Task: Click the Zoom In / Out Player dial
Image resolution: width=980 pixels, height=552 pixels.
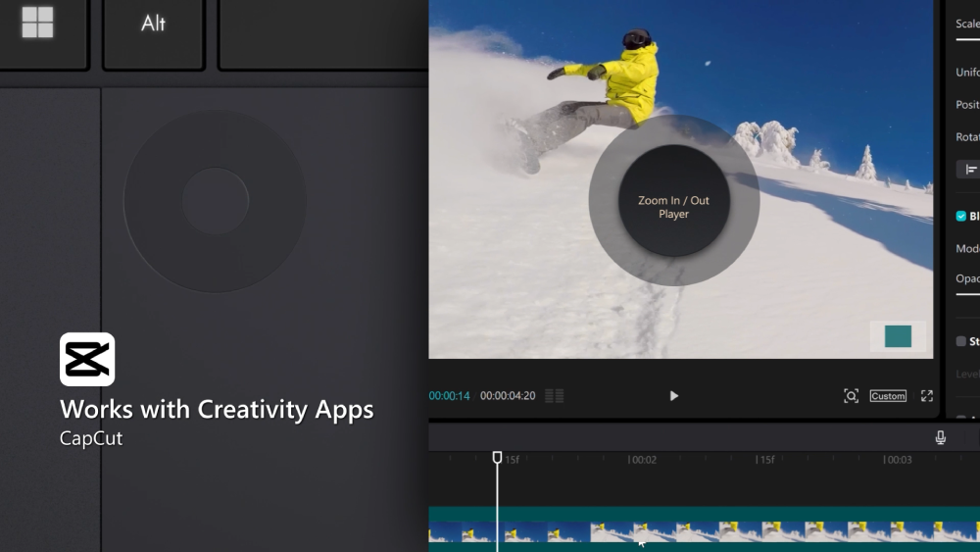Action: point(674,201)
